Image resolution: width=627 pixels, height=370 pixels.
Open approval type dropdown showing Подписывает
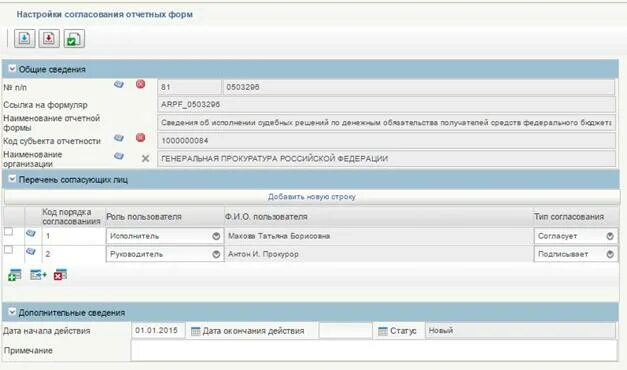(575, 254)
